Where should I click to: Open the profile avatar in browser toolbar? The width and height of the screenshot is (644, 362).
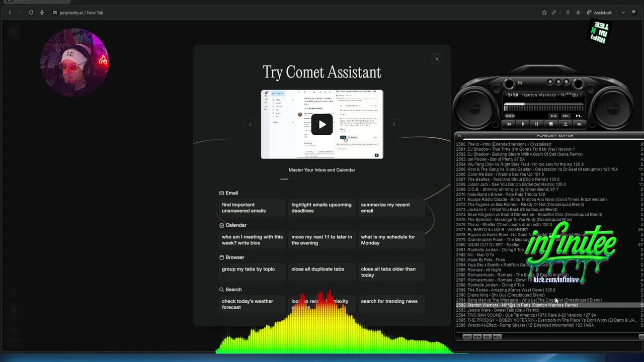click(634, 13)
